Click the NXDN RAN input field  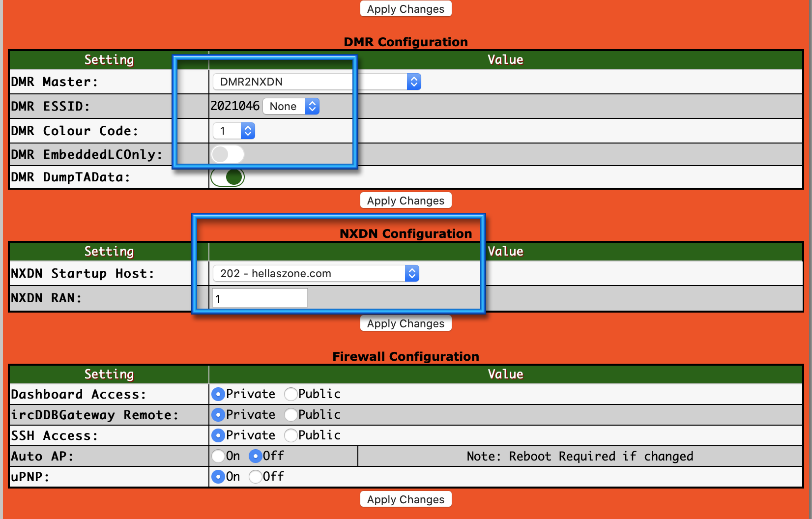coord(260,298)
